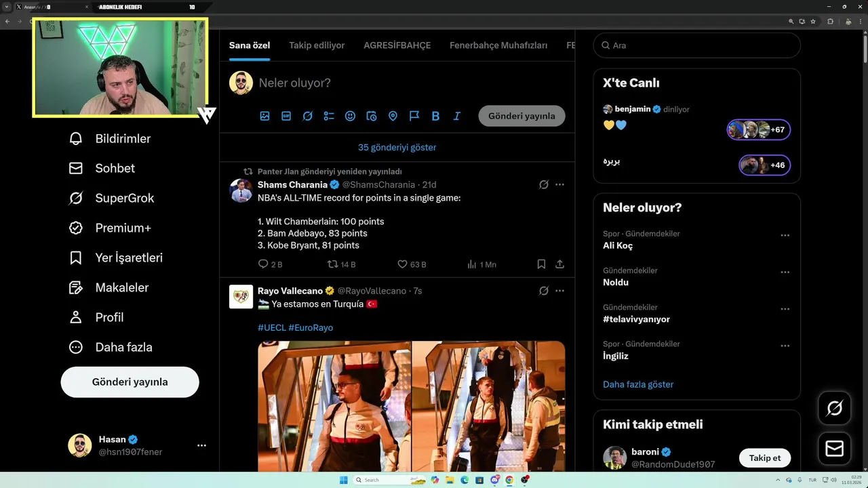Open Yer İşaretleri bookmarks
Screen dimensions: 868x488
tap(115, 258)
